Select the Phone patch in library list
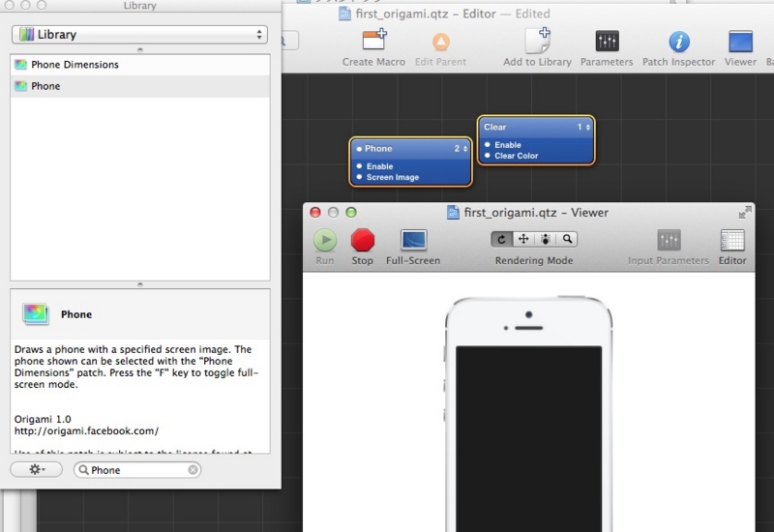This screenshot has width=774, height=532. (x=140, y=86)
